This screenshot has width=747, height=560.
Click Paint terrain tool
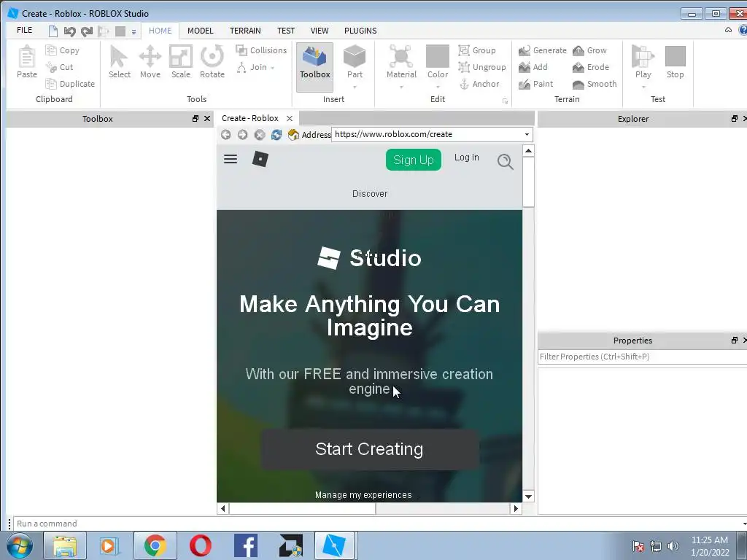535,84
